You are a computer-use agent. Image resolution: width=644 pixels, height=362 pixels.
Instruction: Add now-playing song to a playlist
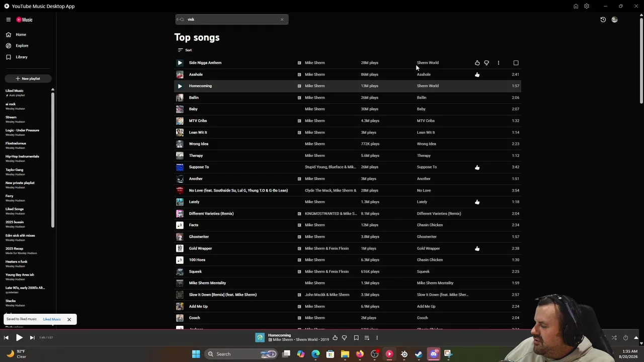click(367, 338)
